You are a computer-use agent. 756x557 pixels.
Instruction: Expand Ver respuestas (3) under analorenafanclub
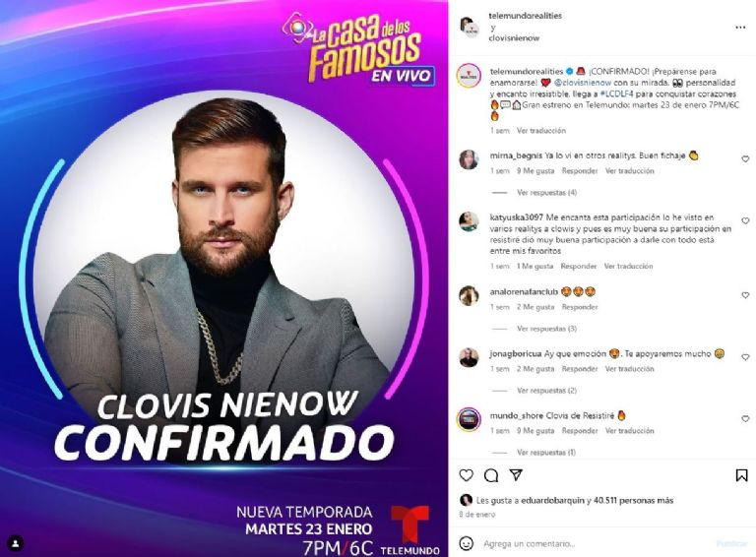546,329
